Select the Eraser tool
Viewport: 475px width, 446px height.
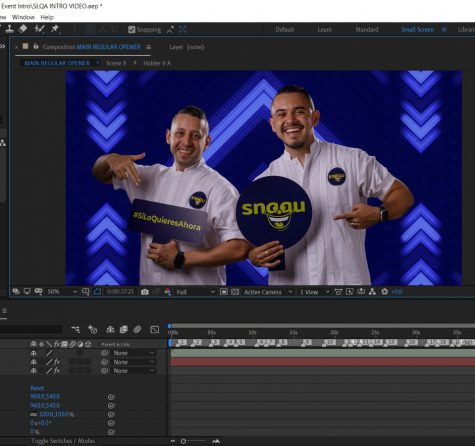(x=23, y=29)
